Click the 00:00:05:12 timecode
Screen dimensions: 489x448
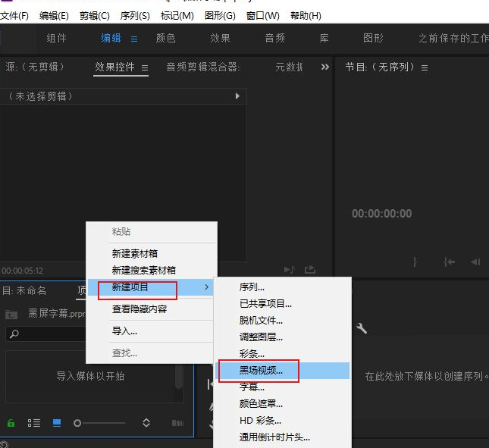22,271
